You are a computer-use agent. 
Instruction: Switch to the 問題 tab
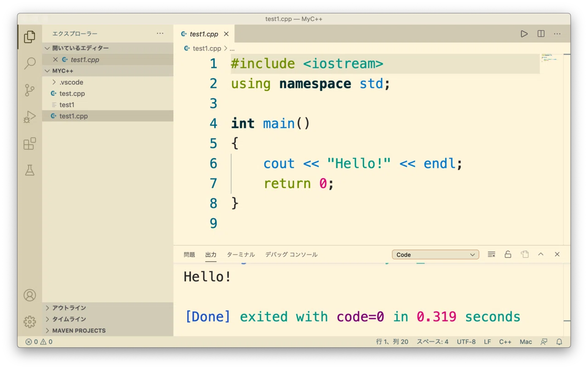click(x=189, y=255)
